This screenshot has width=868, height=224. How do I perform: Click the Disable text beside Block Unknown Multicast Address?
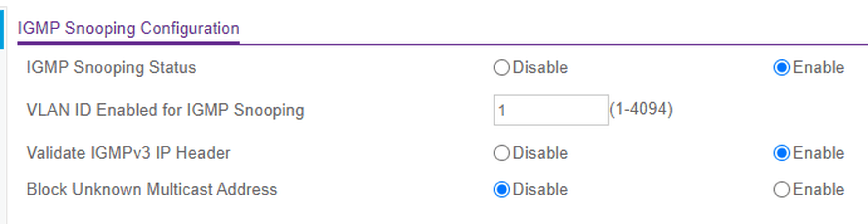[x=540, y=190]
